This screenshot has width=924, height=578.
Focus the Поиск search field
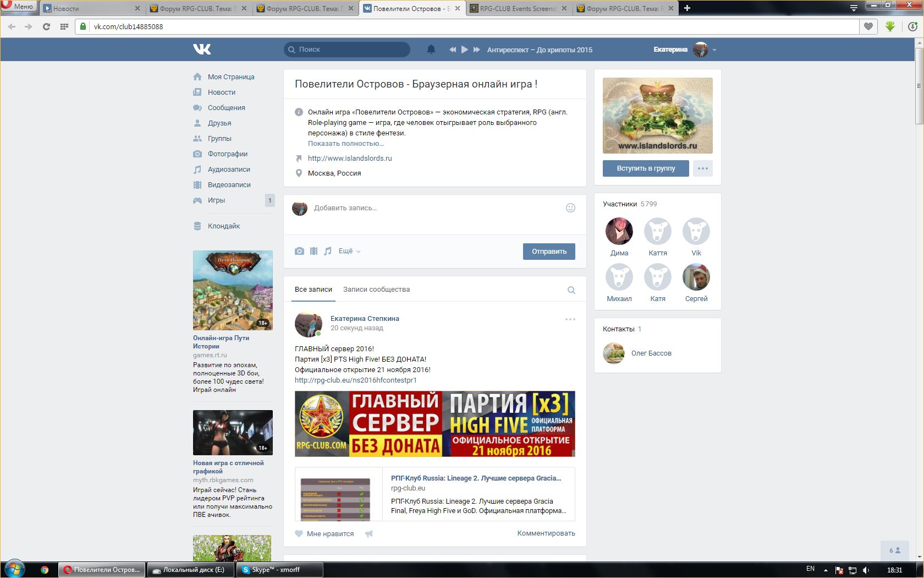click(347, 50)
